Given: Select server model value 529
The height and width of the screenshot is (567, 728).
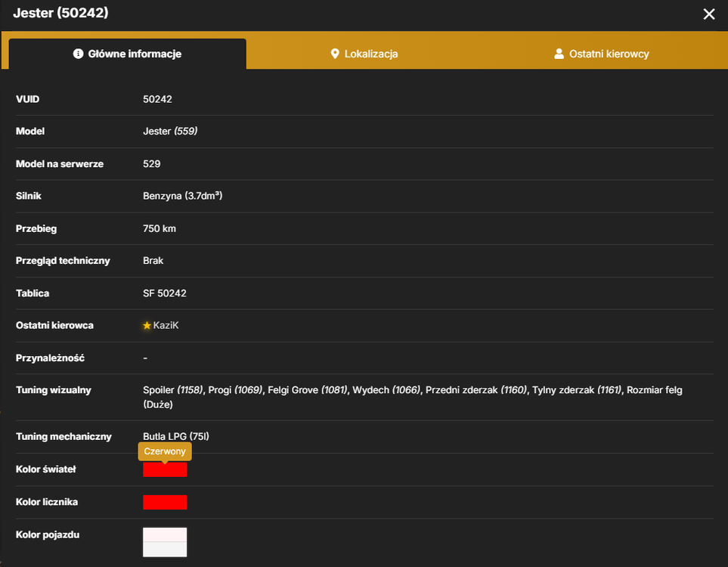Looking at the screenshot, I should point(152,164).
